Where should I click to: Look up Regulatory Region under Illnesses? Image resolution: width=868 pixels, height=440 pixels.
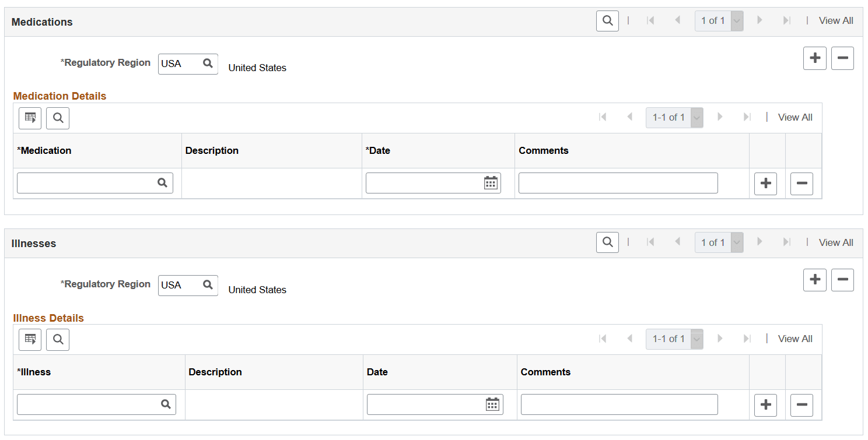pyautogui.click(x=208, y=285)
